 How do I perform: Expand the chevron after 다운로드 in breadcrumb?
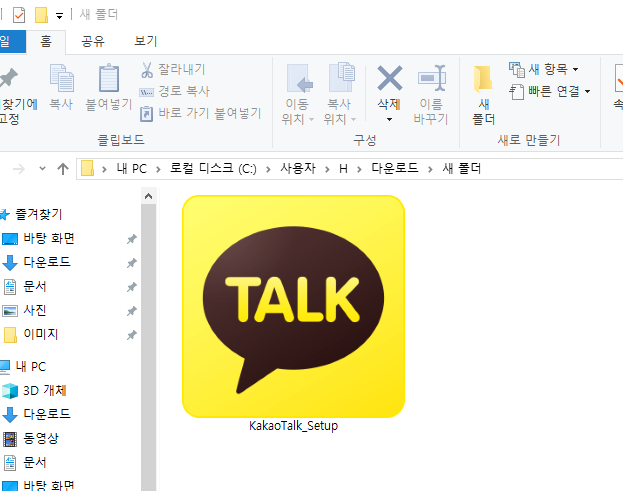coord(430,170)
